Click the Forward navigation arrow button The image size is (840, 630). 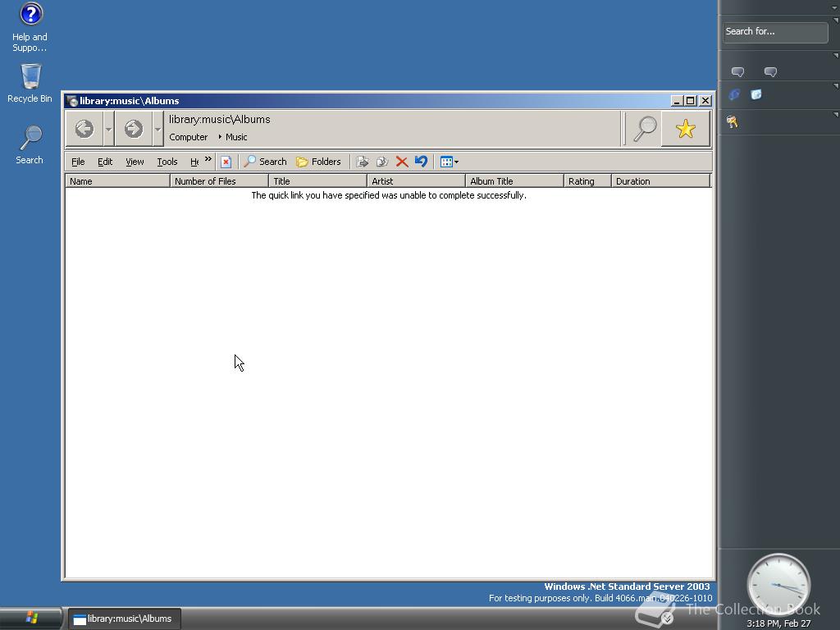tap(134, 129)
